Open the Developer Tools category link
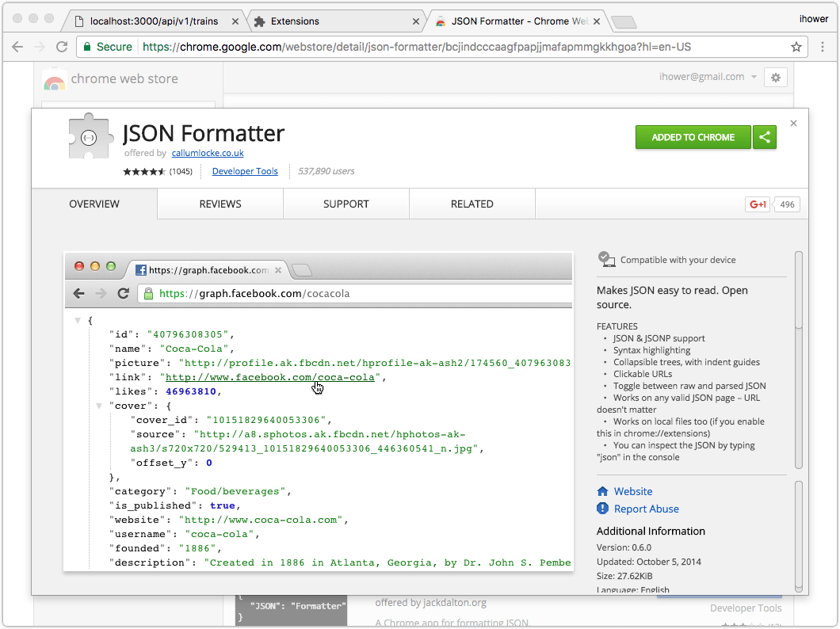The height and width of the screenshot is (629, 840). pos(245,171)
